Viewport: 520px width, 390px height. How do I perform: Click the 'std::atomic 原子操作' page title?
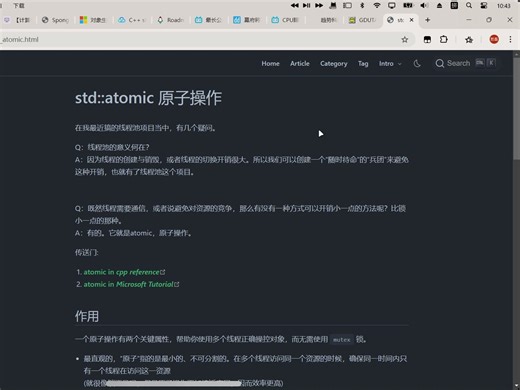click(x=148, y=98)
